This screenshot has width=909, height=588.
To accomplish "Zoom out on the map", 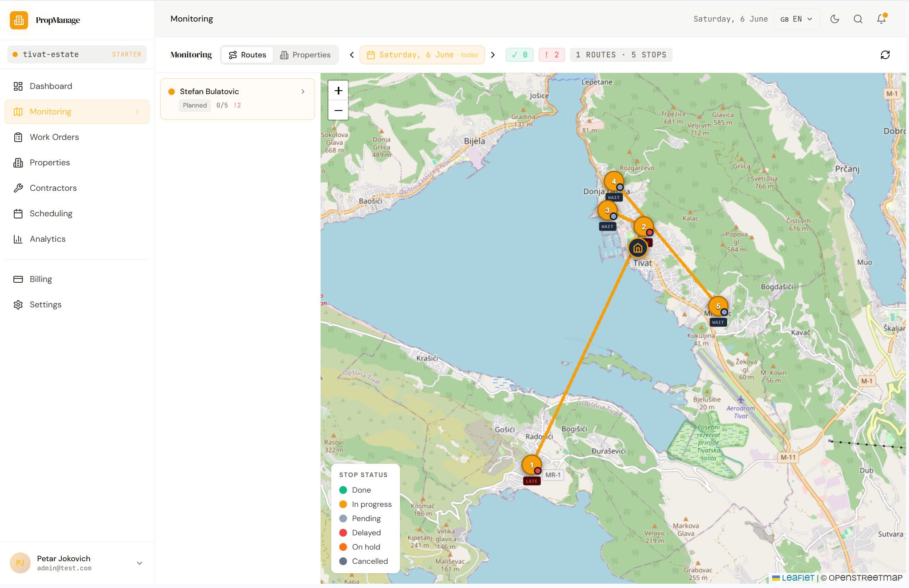I will [338, 111].
